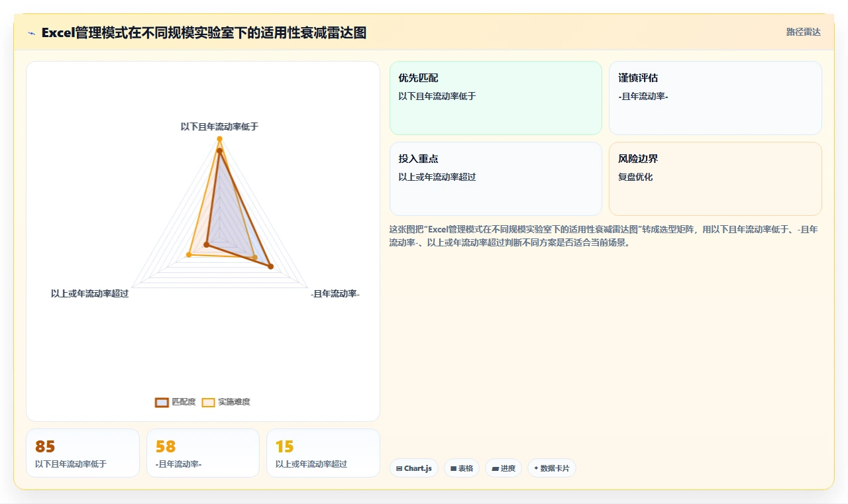
Task: Click the 进度 tag icon
Action: pyautogui.click(x=495, y=468)
